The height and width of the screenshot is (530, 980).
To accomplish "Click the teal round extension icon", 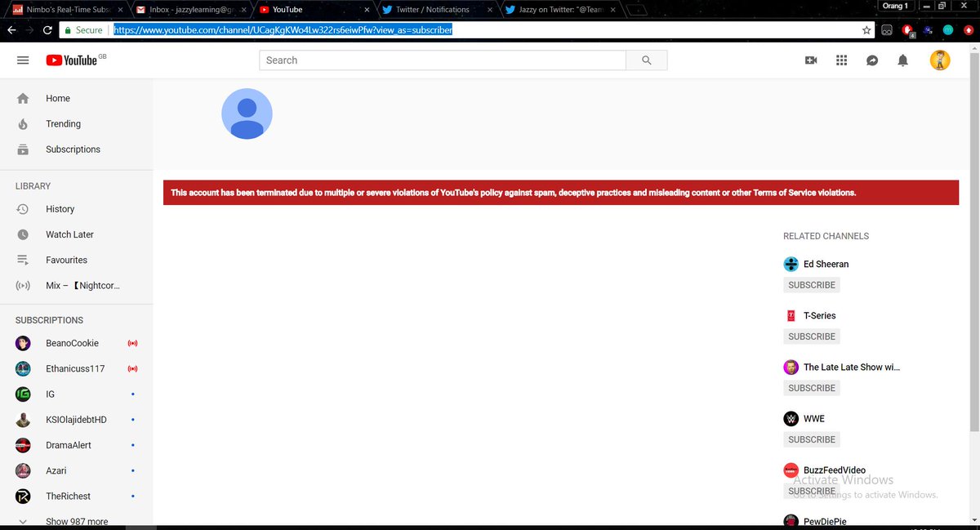I will tap(948, 30).
